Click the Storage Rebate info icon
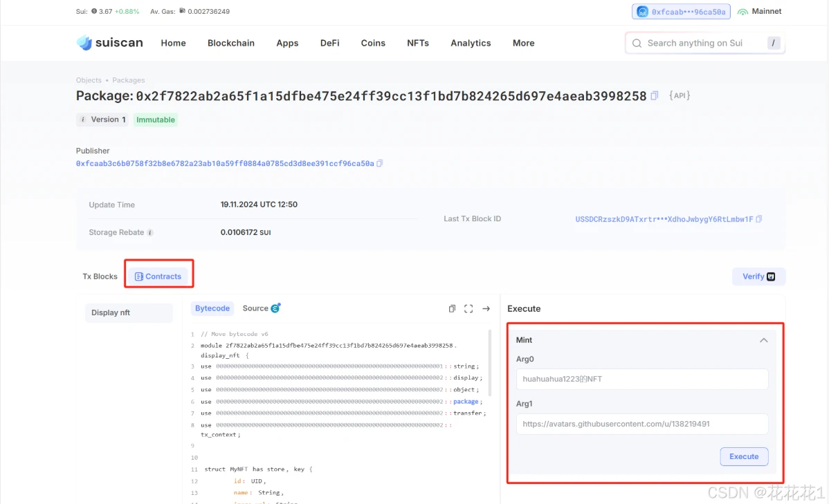 pos(150,233)
